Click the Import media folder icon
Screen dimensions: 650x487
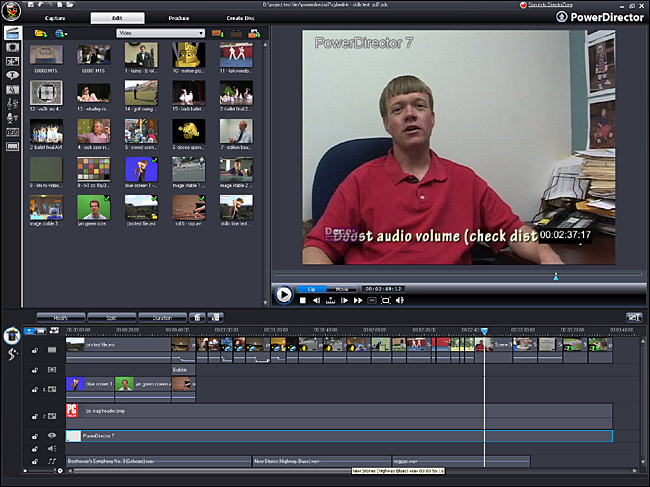point(40,33)
